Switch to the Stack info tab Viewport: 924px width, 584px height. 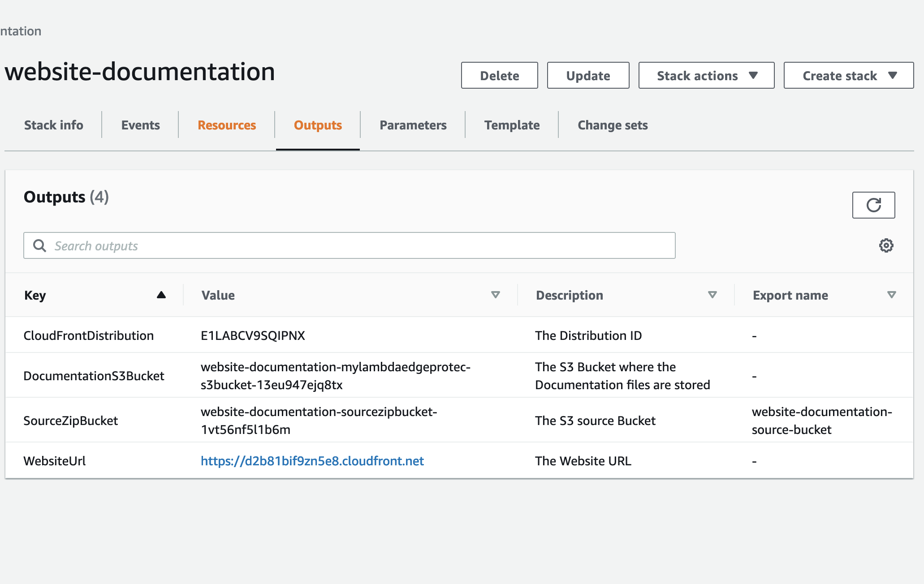tap(54, 125)
